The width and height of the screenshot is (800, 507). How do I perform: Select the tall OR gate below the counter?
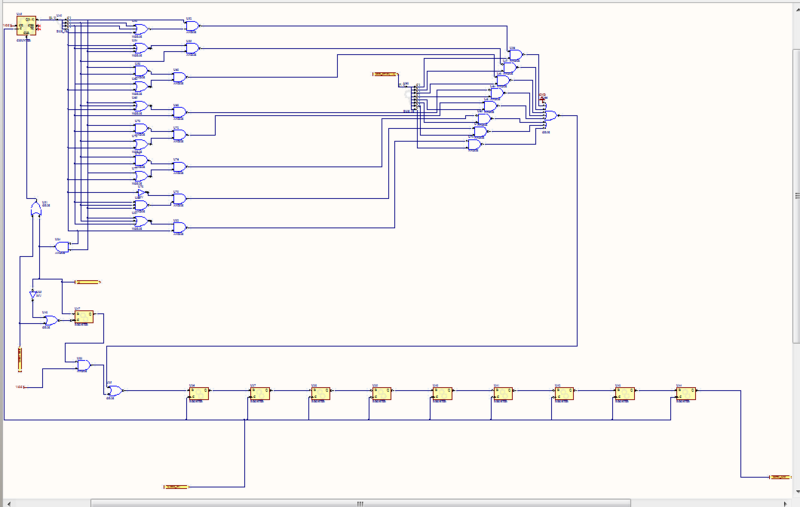click(35, 209)
